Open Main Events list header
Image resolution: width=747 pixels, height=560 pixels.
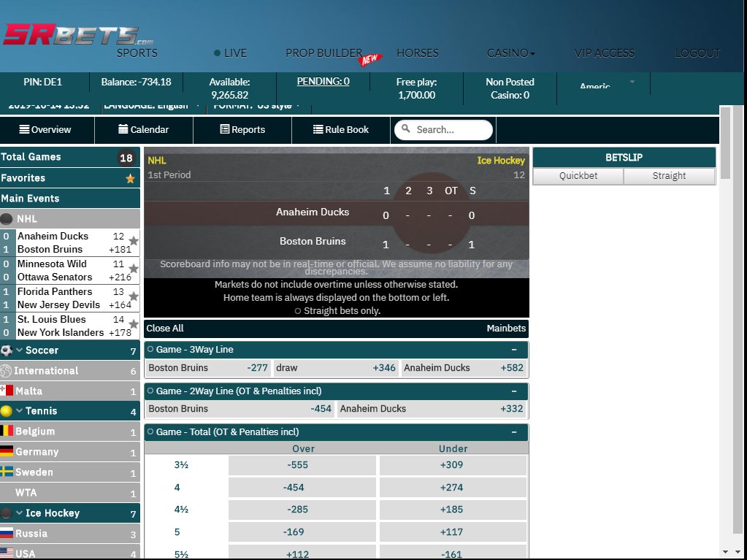coord(70,199)
